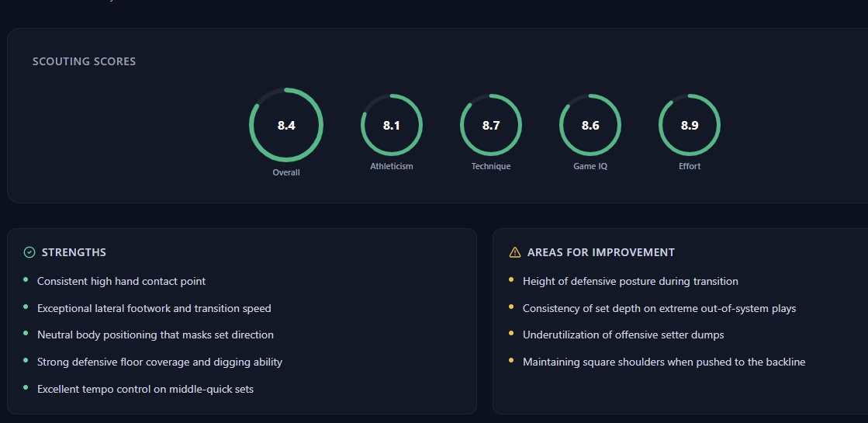Screen dimensions: 868x423
Task: Click the Technique 8.7 score circle
Action: pos(491,125)
